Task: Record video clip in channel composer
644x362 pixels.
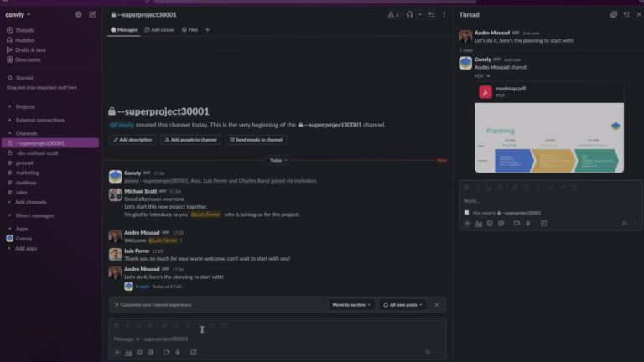Action: click(166, 352)
